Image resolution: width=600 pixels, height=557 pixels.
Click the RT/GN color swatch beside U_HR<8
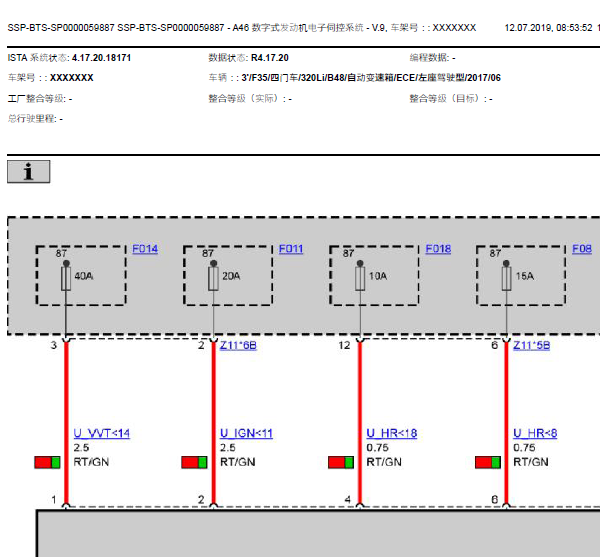(488, 462)
